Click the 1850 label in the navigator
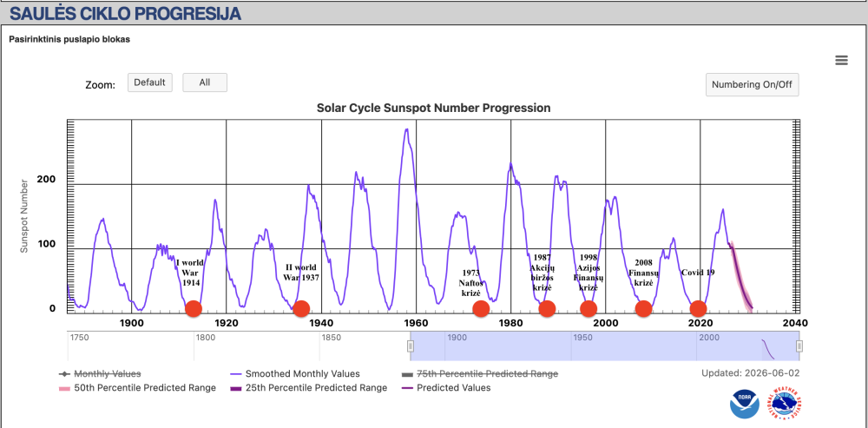This screenshot has width=868, height=428. [332, 337]
